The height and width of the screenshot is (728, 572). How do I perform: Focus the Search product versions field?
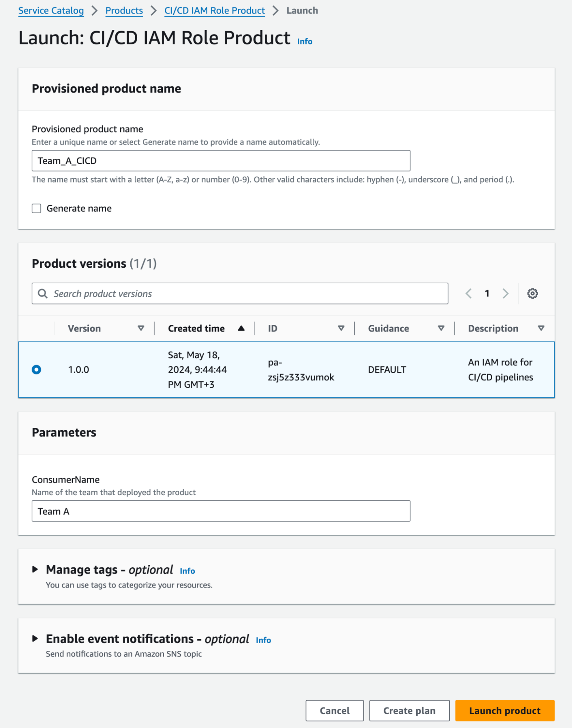[240, 294]
